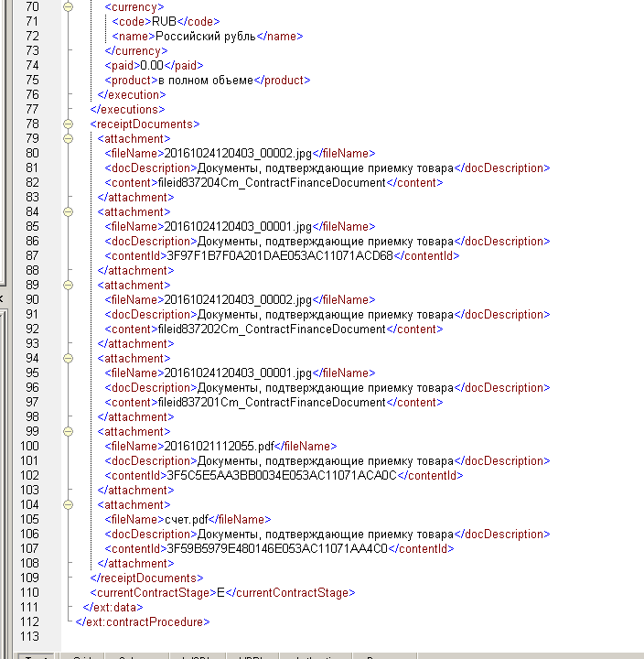Click the paid value 0.00
This screenshot has height=659, width=644.
[152, 66]
